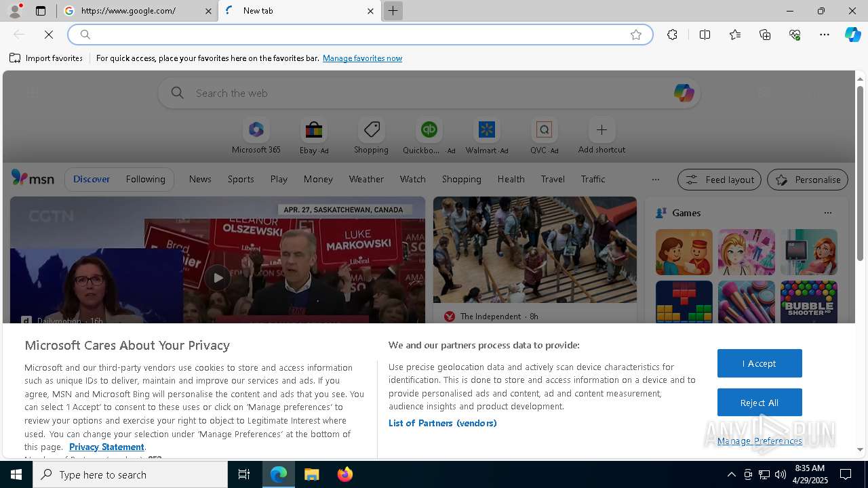Open the Money category
This screenshot has height=488, width=868.
click(318, 179)
